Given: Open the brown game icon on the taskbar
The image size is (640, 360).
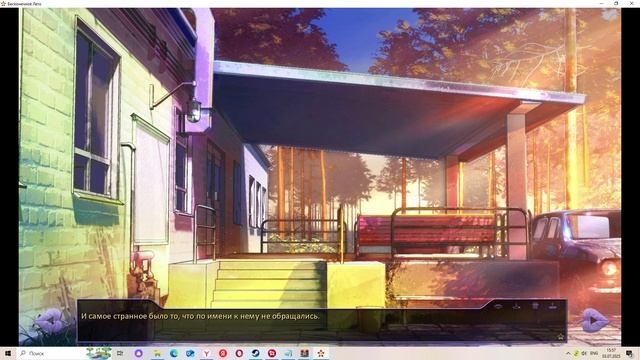Looking at the screenshot, I should [304, 353].
